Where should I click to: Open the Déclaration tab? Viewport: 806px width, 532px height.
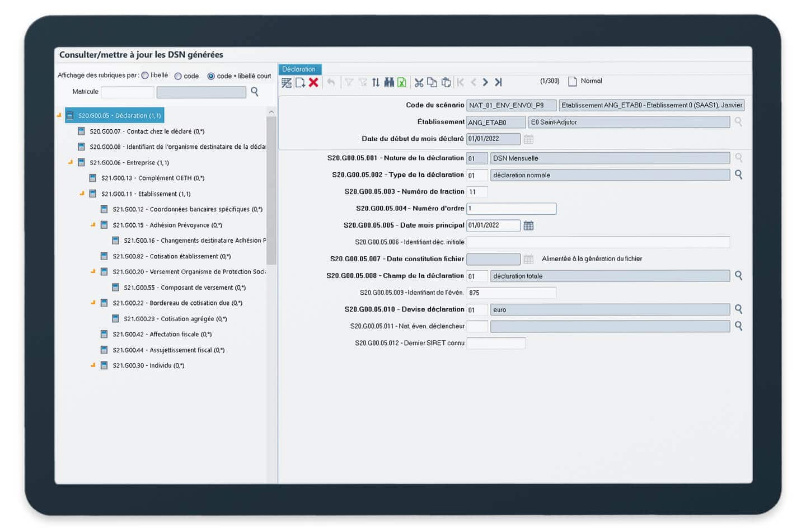click(299, 69)
